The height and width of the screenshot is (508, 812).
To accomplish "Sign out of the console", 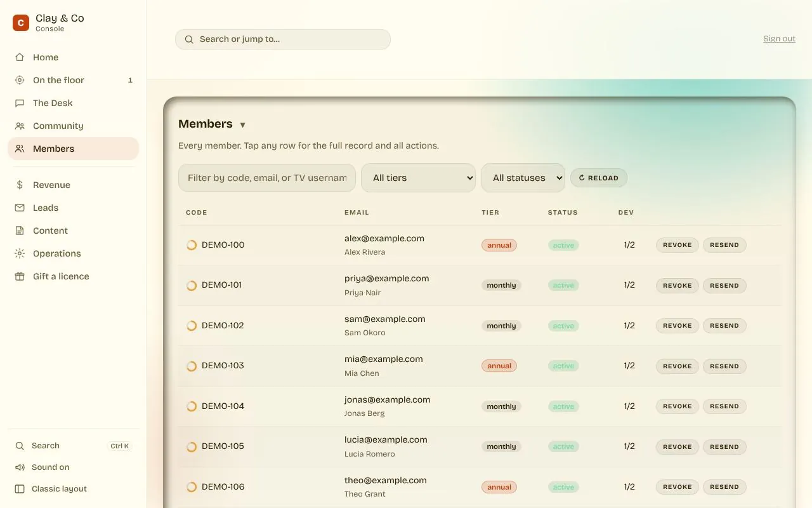I will coord(779,39).
